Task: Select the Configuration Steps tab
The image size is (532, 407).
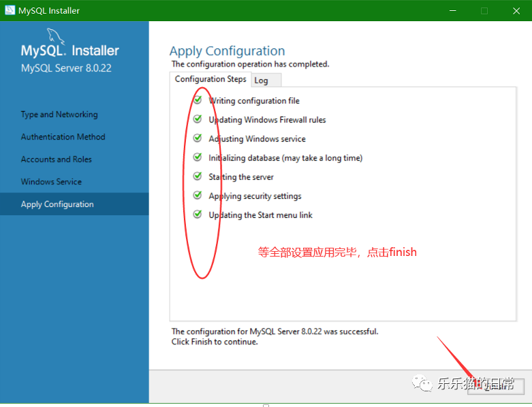Action: (x=210, y=79)
